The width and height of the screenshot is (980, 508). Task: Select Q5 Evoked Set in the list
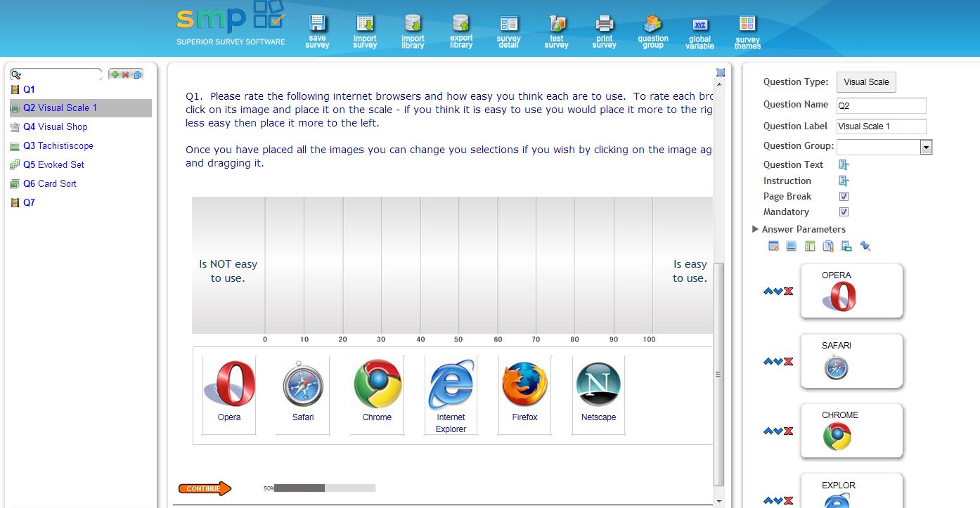53,164
